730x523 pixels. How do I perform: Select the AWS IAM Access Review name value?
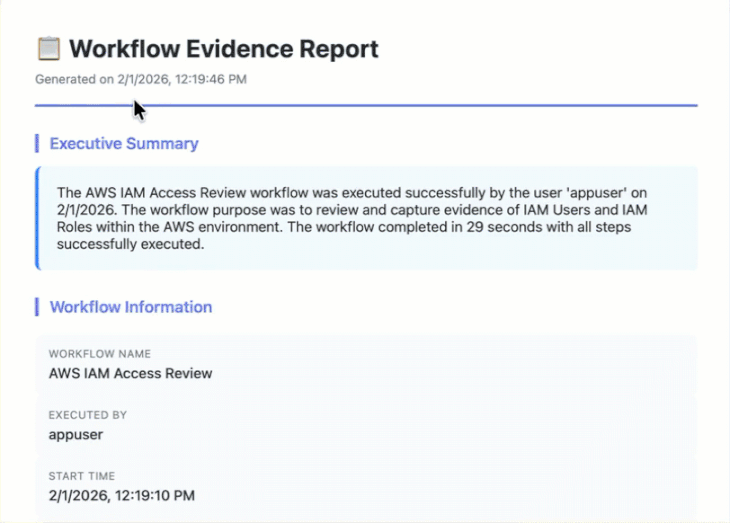[x=130, y=373]
